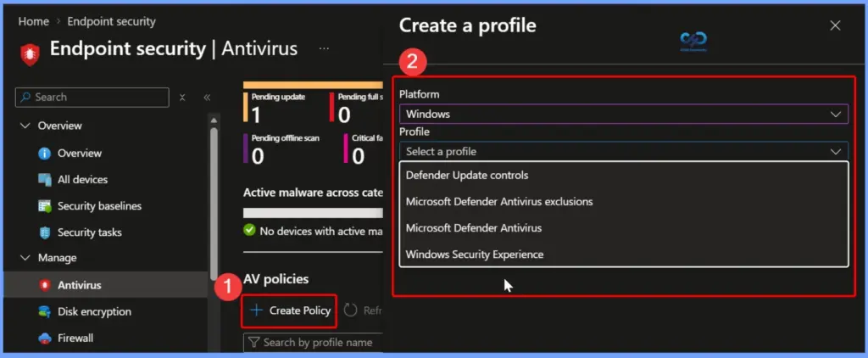The height and width of the screenshot is (358, 868).
Task: Go to Endpoint security breadcrumb link
Action: click(x=111, y=21)
